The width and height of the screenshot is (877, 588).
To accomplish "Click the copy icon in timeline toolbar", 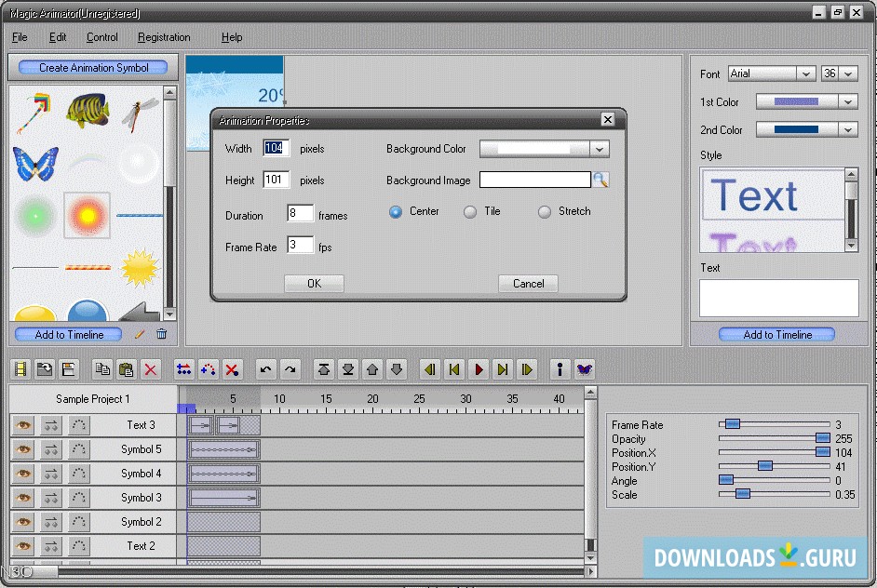I will pos(102,369).
